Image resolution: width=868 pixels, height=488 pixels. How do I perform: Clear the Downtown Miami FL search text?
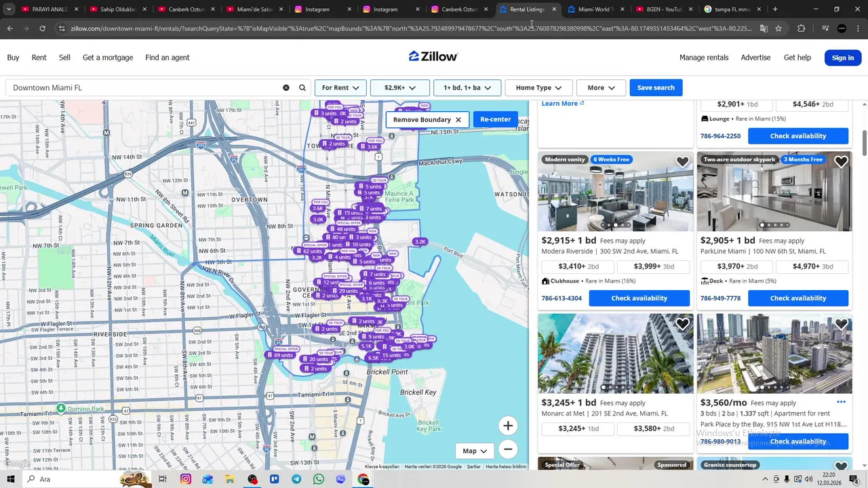pyautogui.click(x=286, y=87)
